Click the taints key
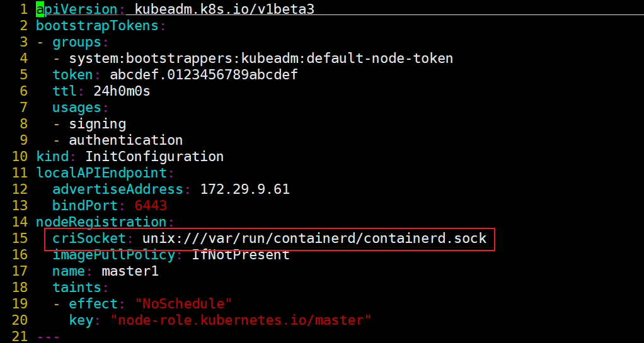 pos(77,288)
